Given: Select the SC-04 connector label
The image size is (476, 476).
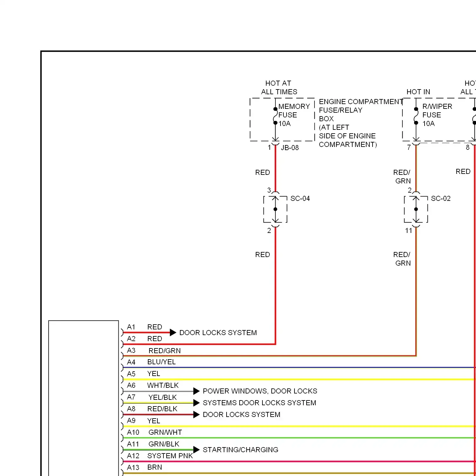Looking at the screenshot, I should 300,198.
